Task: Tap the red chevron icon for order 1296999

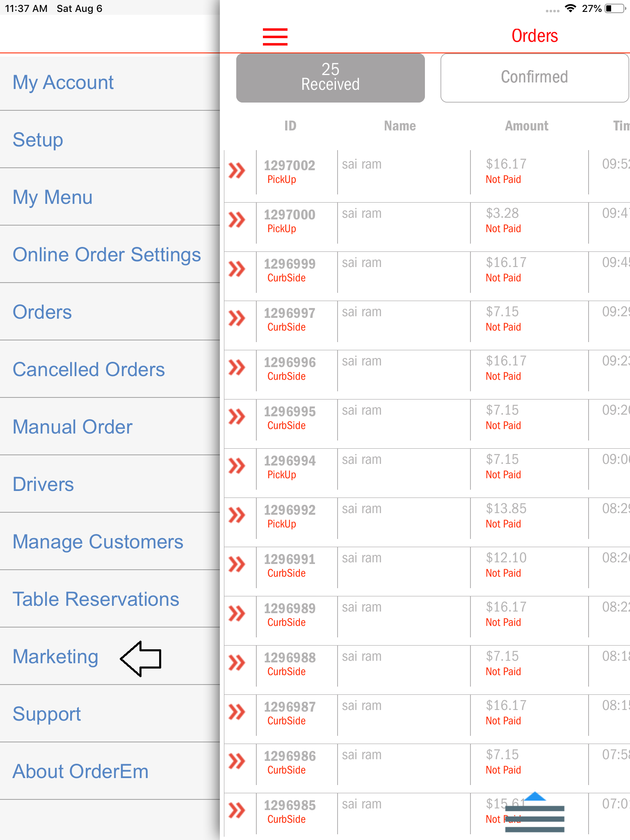Action: [x=237, y=269]
